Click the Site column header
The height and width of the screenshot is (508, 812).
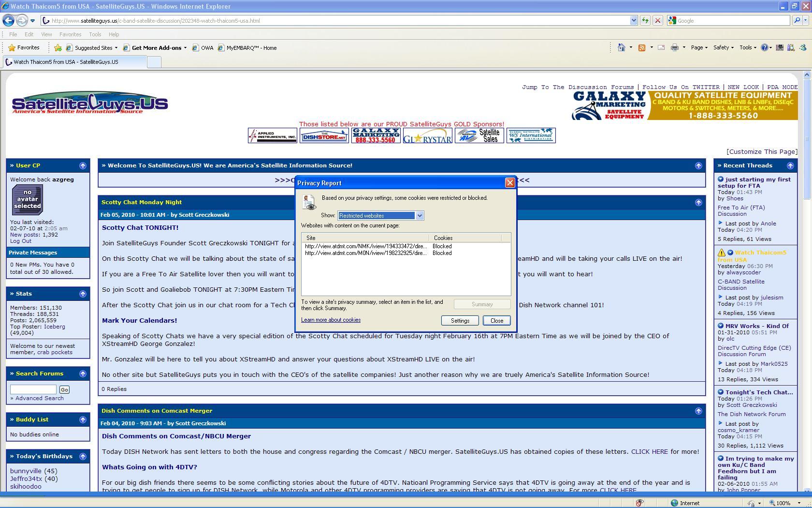point(365,238)
